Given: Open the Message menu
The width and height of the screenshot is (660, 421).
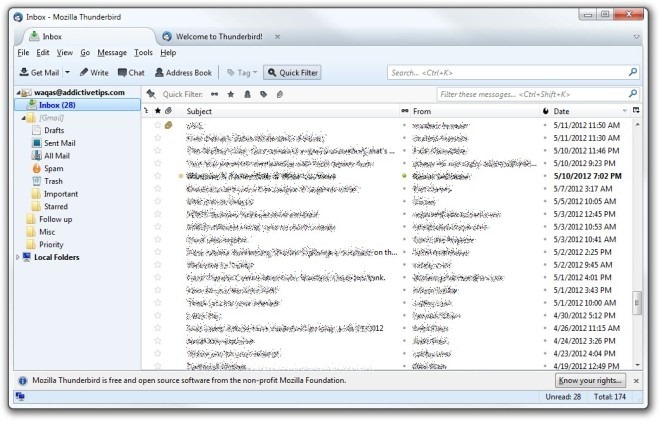Looking at the screenshot, I should point(112,53).
